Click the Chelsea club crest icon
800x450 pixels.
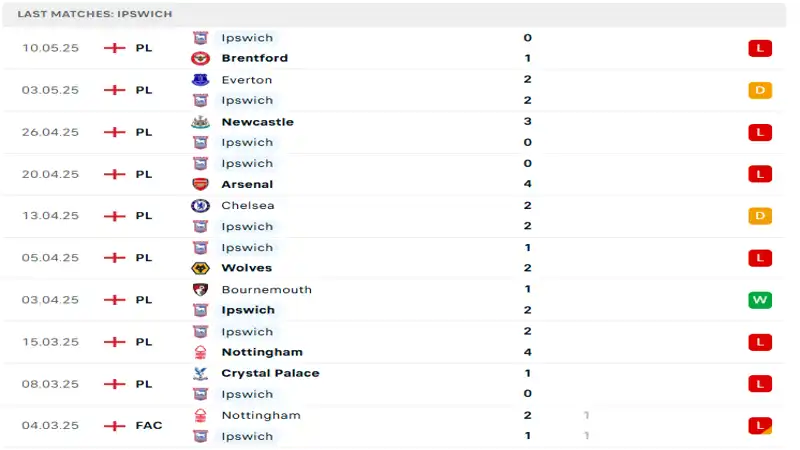point(200,206)
